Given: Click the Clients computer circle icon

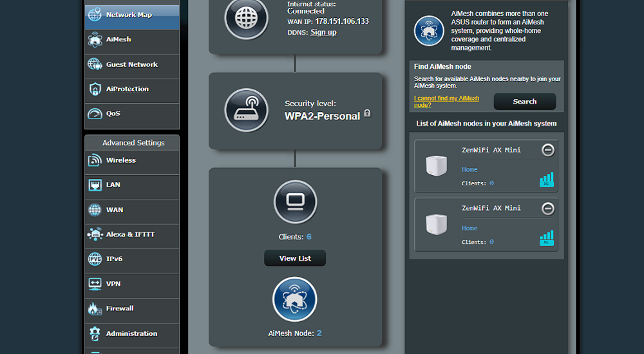Looking at the screenshot, I should coord(296,201).
